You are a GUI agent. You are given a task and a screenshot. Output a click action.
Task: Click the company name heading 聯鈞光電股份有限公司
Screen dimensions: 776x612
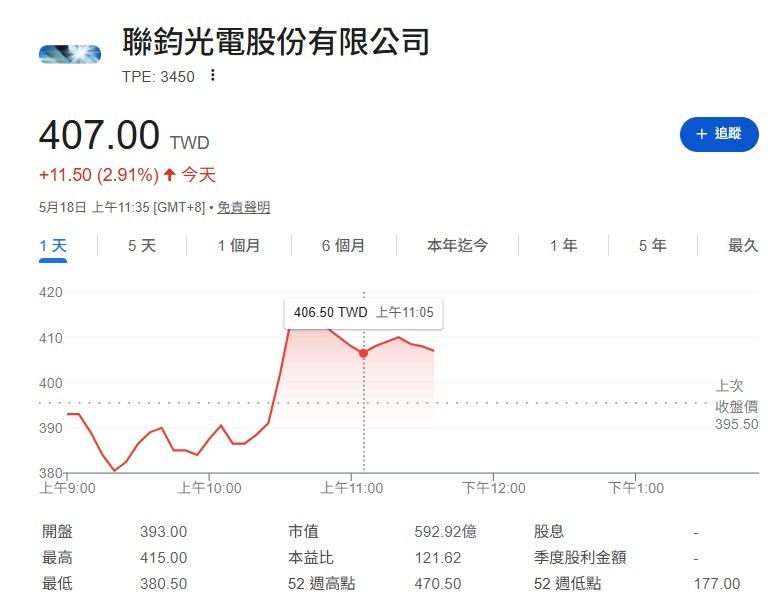276,42
